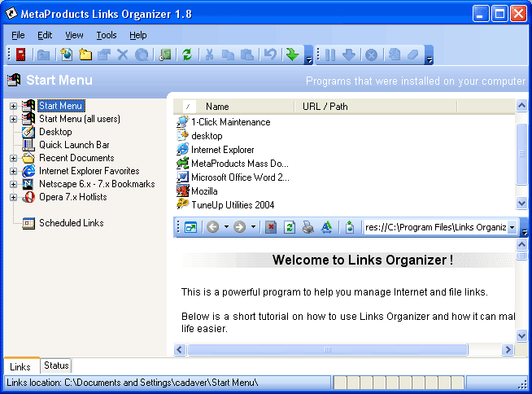Click the horizontal scrollbar in the welcome page

(x=328, y=349)
